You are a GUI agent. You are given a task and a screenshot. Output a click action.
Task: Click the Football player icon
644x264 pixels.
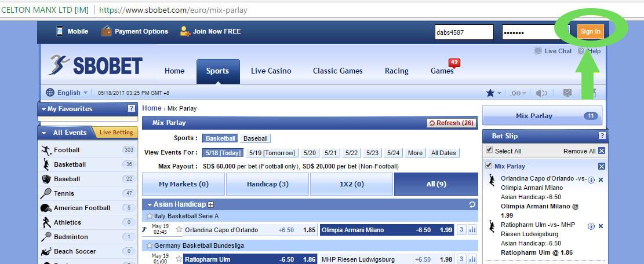click(46, 150)
